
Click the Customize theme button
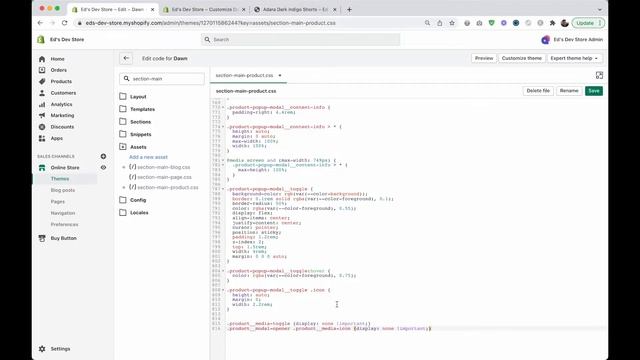tap(521, 58)
